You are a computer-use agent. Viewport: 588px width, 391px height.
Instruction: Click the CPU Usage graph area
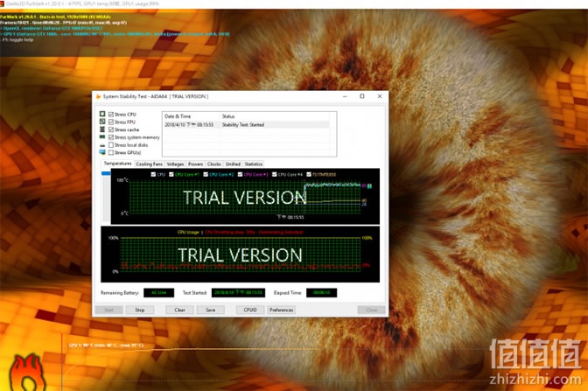[241, 255]
